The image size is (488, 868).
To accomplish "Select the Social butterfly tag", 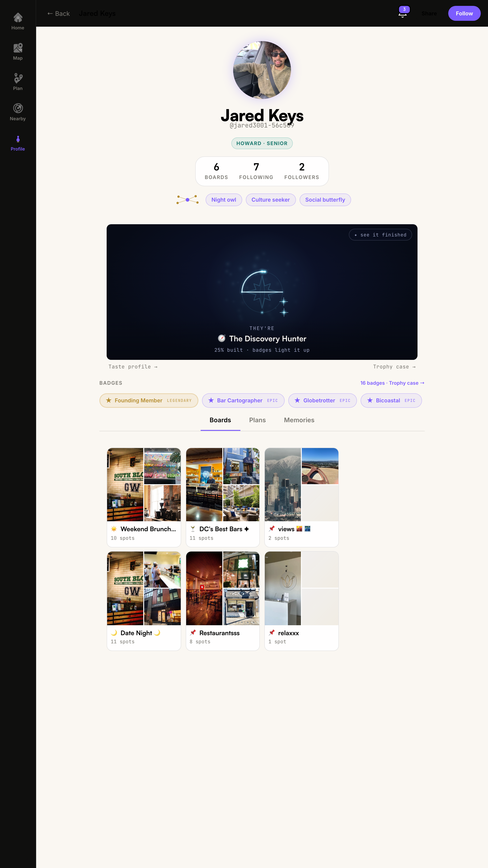I will tap(325, 200).
